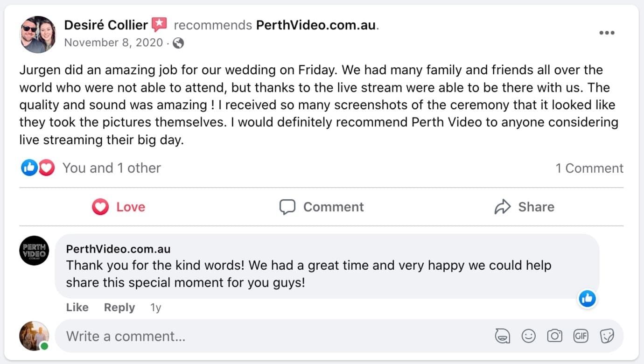Click the Write a comment field
The image size is (644, 364).
[x=271, y=336]
